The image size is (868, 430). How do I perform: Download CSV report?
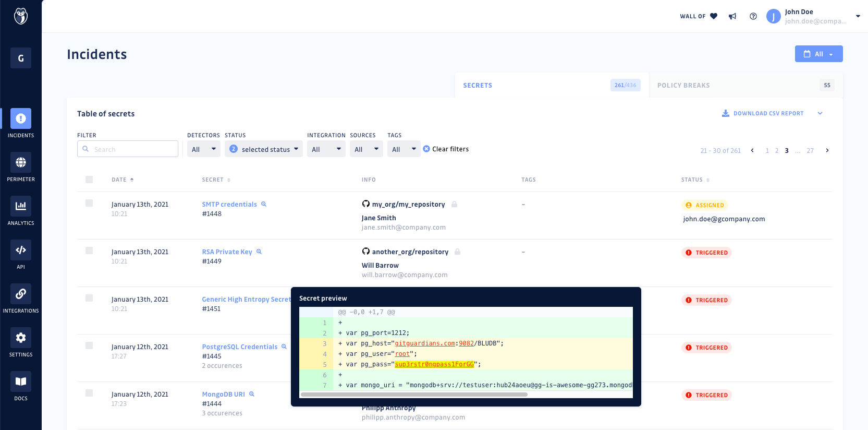pos(763,113)
